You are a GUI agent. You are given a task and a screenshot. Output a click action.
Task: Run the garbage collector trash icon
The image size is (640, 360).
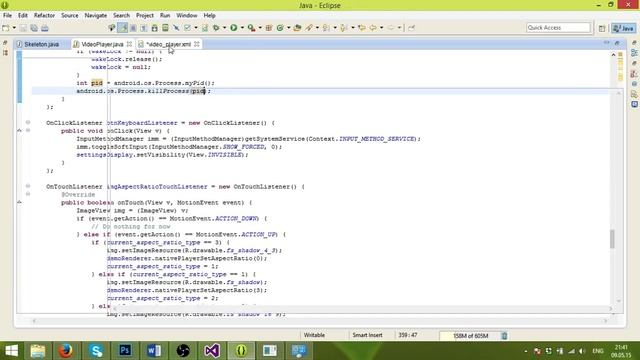[504, 336]
